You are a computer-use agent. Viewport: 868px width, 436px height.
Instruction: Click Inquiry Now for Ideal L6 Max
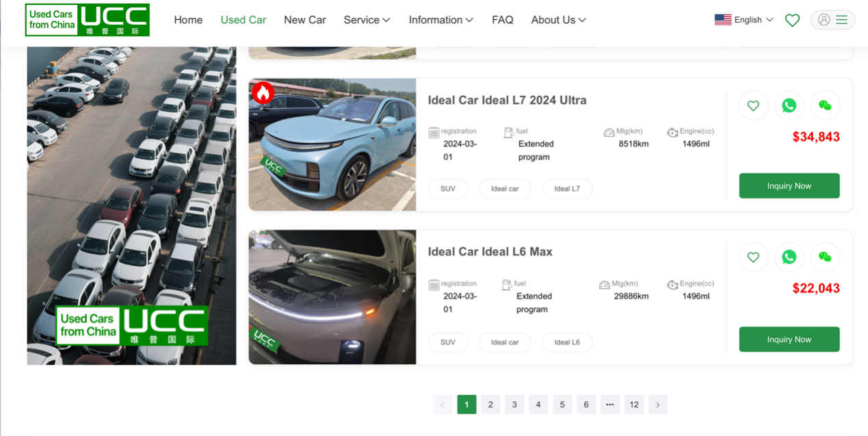coord(789,339)
